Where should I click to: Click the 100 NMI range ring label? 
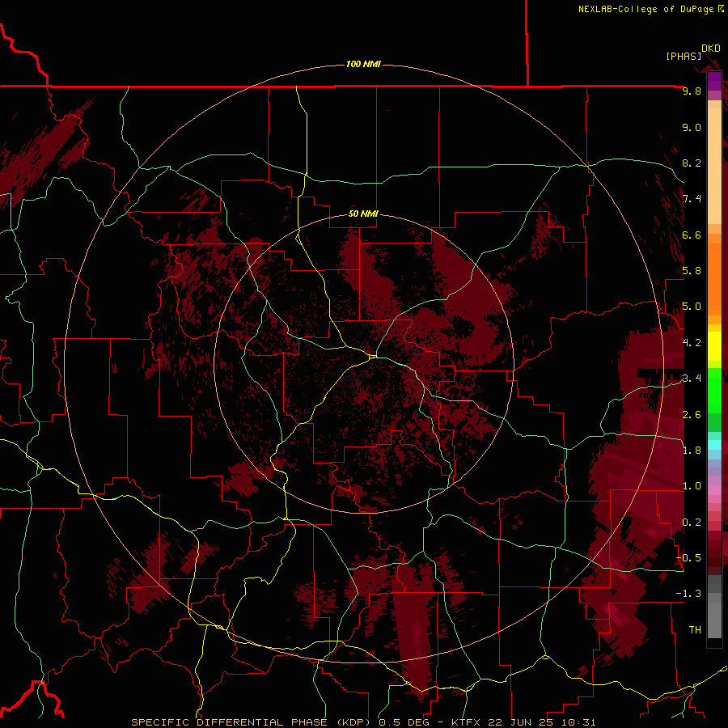[363, 64]
